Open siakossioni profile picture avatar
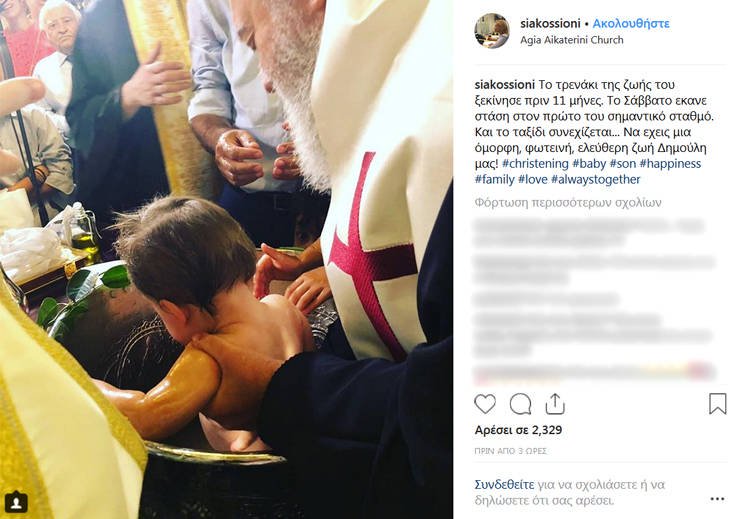Screen dimensions: 735x519 [491, 31]
